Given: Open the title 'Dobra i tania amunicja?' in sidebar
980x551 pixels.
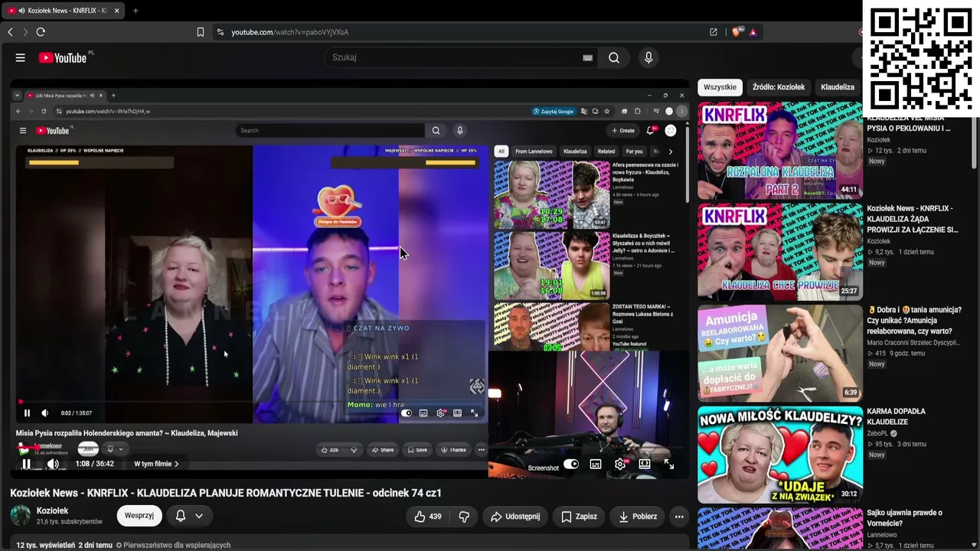Looking at the screenshot, I should pos(914,321).
